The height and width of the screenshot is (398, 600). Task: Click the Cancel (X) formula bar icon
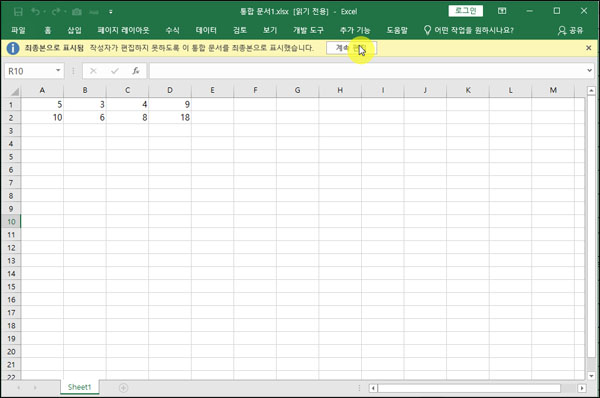[93, 71]
